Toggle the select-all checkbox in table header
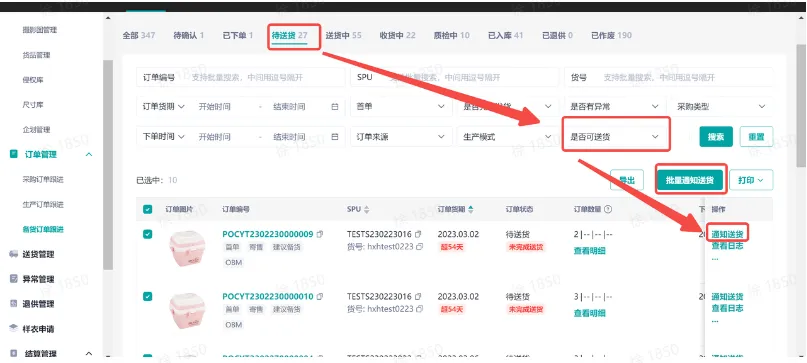The height and width of the screenshot is (363, 807). (x=147, y=209)
